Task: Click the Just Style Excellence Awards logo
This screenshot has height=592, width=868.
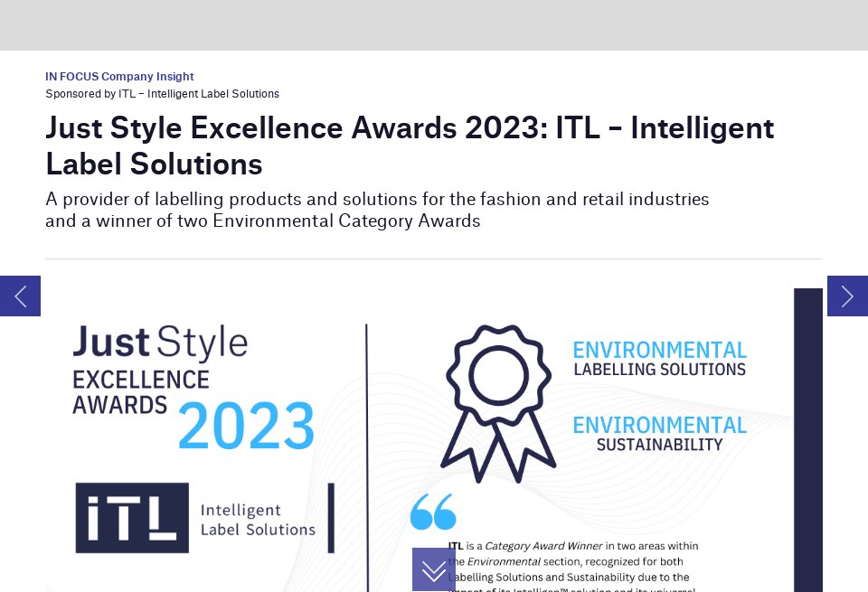Action: [x=158, y=366]
